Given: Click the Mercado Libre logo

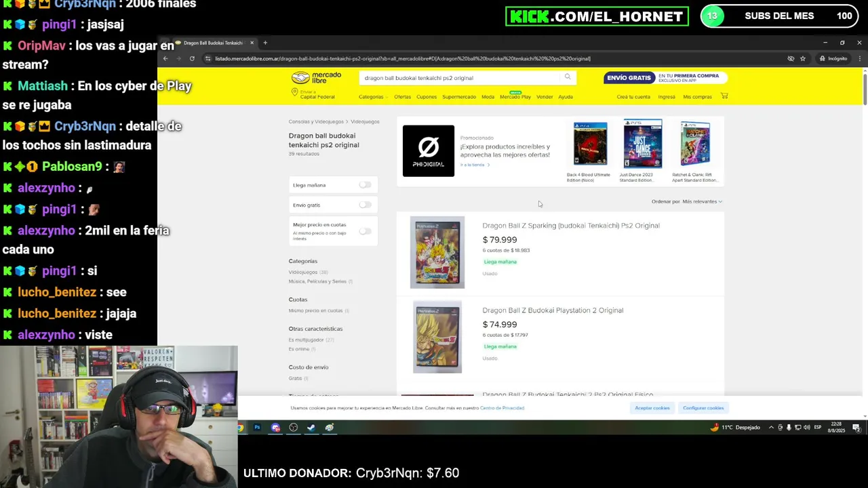Looking at the screenshot, I should pyautogui.click(x=316, y=78).
